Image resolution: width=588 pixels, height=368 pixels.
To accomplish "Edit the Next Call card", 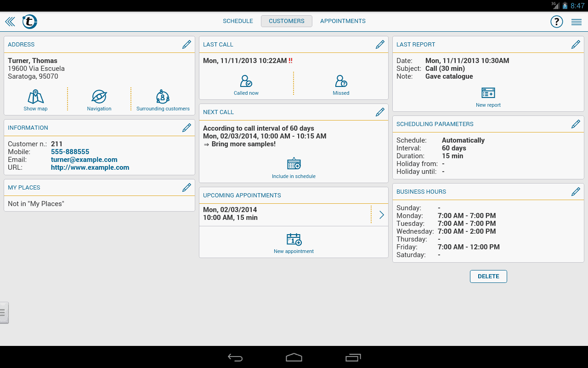I will [380, 112].
